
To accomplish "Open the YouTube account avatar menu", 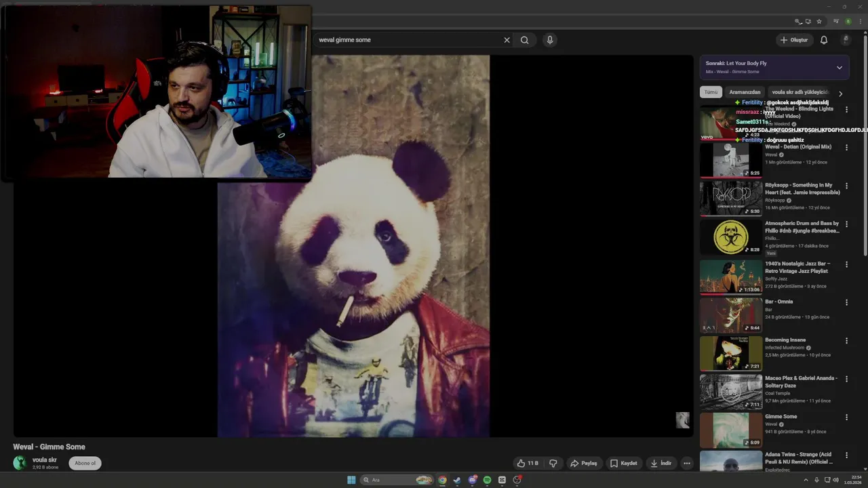I will tap(846, 40).
